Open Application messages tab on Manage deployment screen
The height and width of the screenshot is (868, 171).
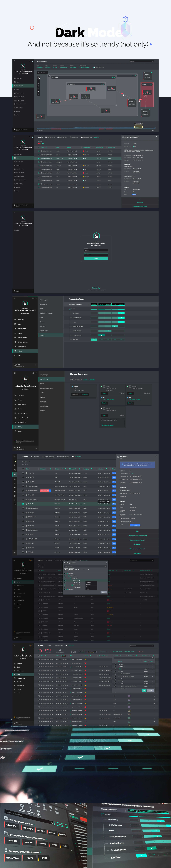52,388
